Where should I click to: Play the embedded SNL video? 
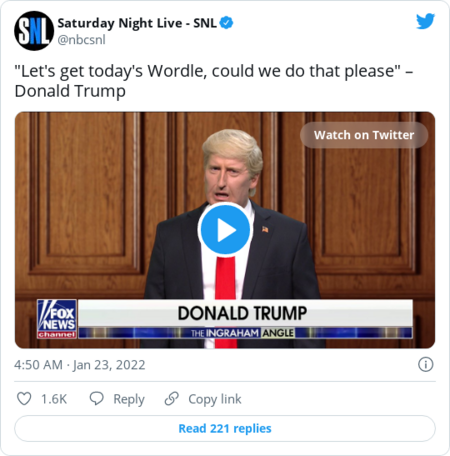click(225, 230)
